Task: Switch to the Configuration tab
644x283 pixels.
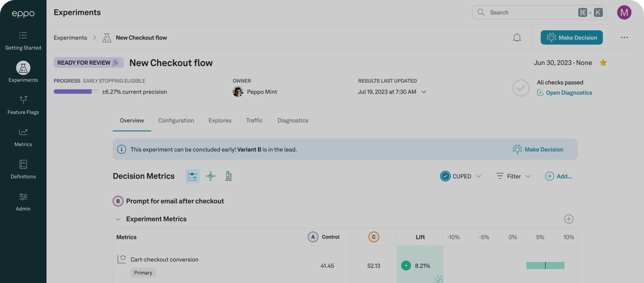Action: tap(176, 120)
